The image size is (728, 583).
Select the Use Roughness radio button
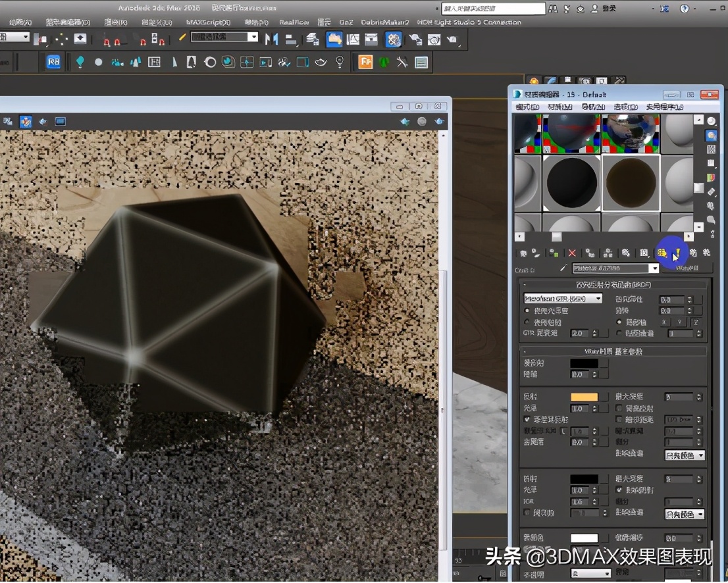coord(526,321)
